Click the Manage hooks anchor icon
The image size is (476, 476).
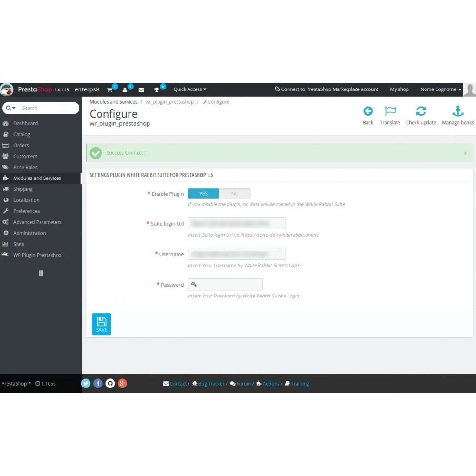(457, 111)
